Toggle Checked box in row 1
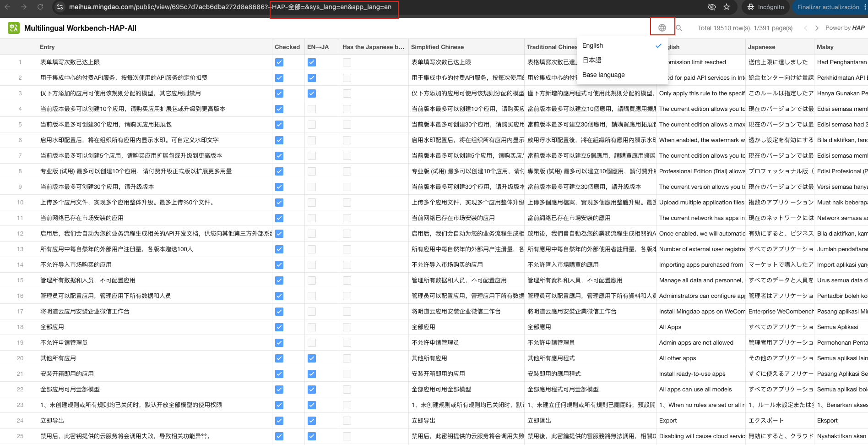Image resolution: width=868 pixels, height=445 pixels. [x=279, y=62]
